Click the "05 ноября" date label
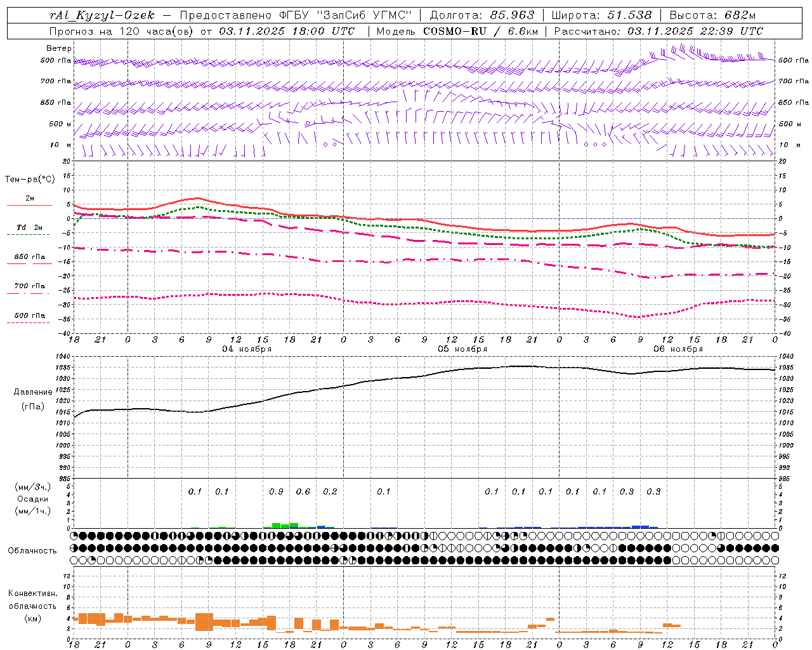The height and width of the screenshot is (650, 812). [462, 349]
